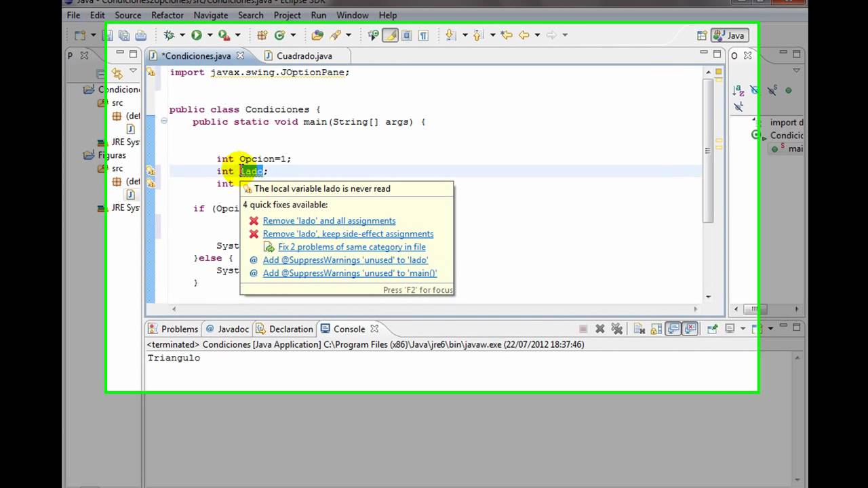868x488 pixels.
Task: Click the New file wizard icon
Action: pyautogui.click(x=80, y=35)
